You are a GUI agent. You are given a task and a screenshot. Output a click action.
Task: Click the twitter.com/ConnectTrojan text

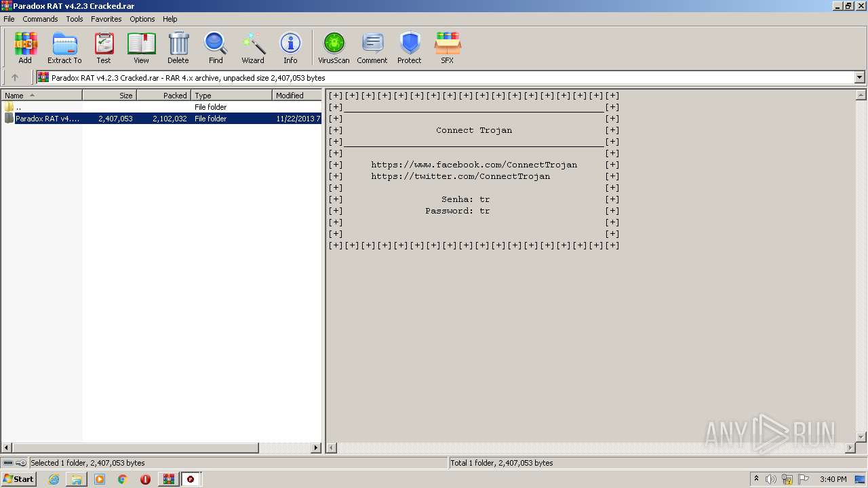click(460, 176)
